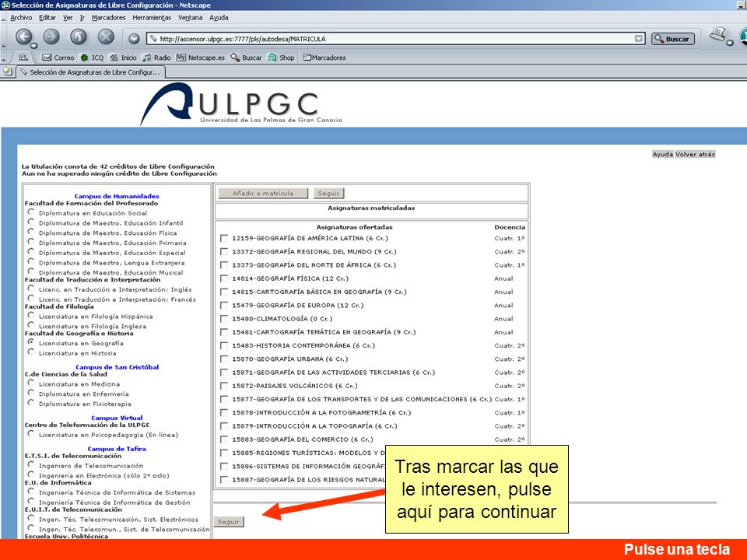
Task: Open the sidebar toggle in personal toolbar
Action: pos(23,58)
